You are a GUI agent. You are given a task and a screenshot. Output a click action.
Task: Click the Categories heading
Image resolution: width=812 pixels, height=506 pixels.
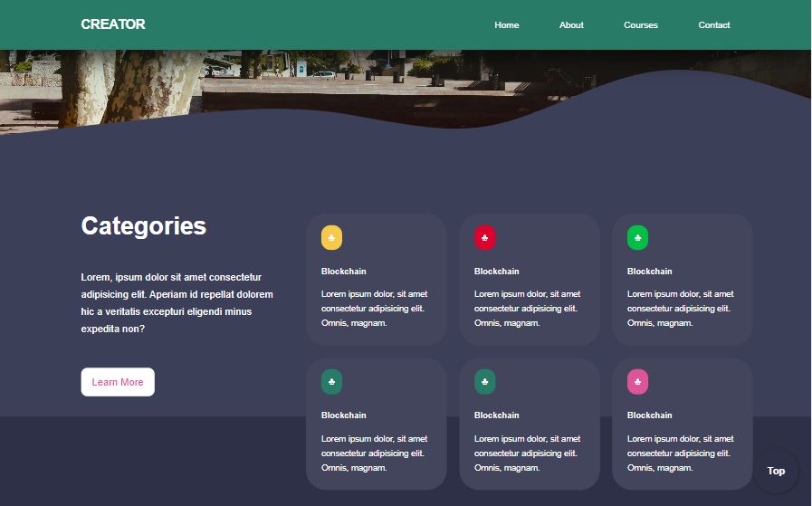(x=144, y=226)
